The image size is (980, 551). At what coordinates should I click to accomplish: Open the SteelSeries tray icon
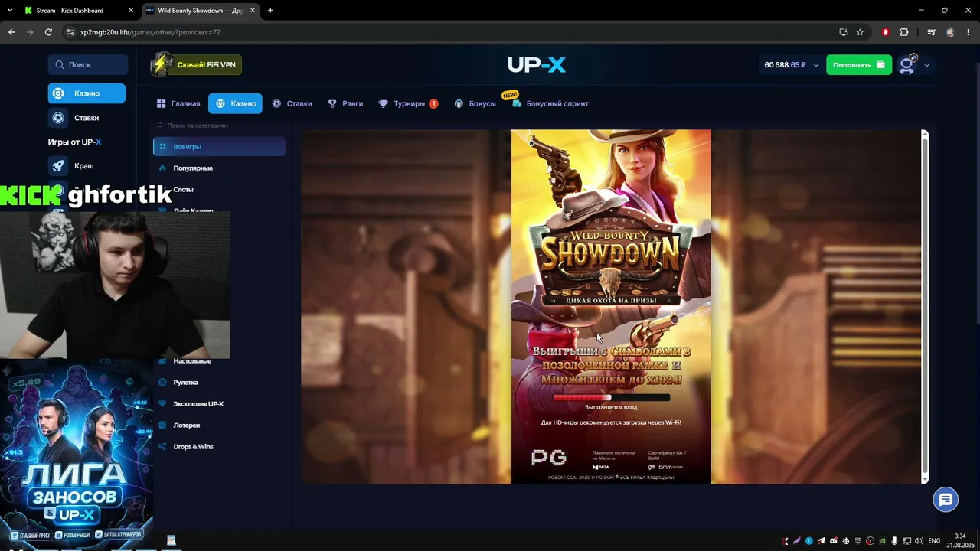846,541
